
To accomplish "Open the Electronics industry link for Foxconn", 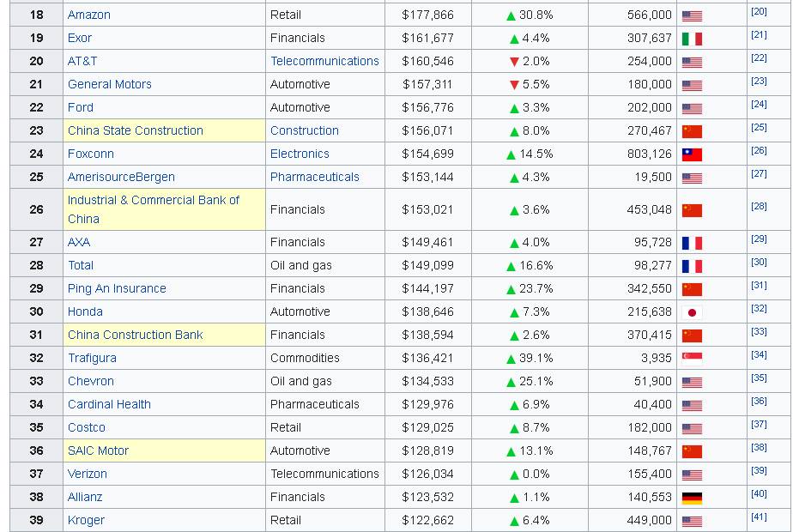I will click(x=300, y=154).
